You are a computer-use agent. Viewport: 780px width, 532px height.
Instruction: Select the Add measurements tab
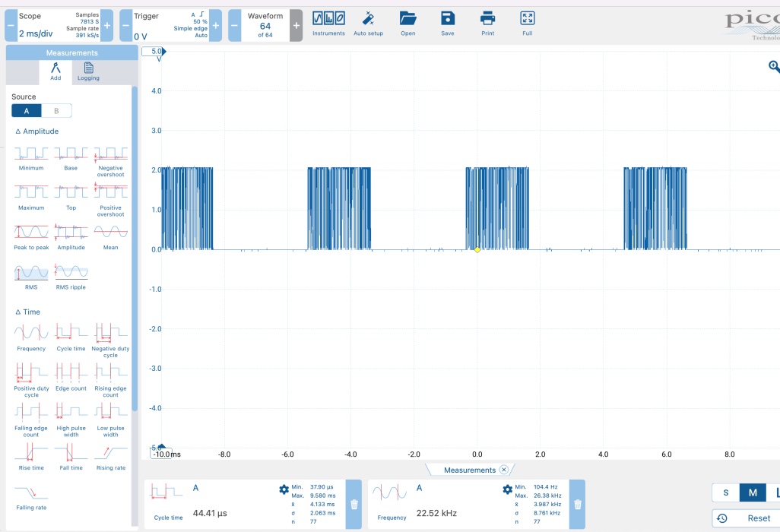tap(55, 72)
